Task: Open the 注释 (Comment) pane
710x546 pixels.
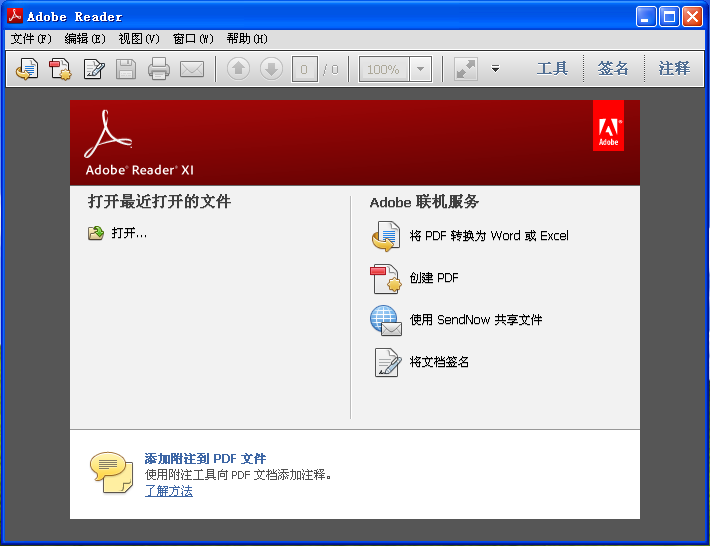Action: tap(674, 69)
